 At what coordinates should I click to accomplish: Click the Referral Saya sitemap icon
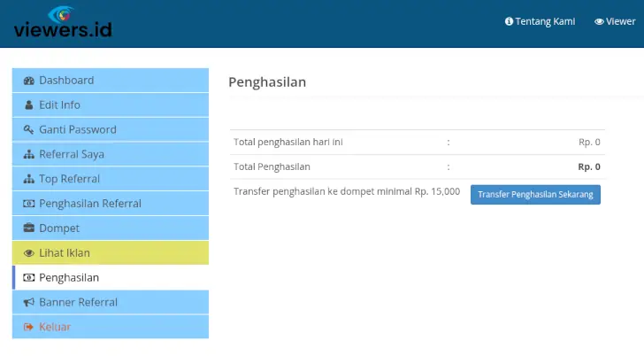[28, 155]
